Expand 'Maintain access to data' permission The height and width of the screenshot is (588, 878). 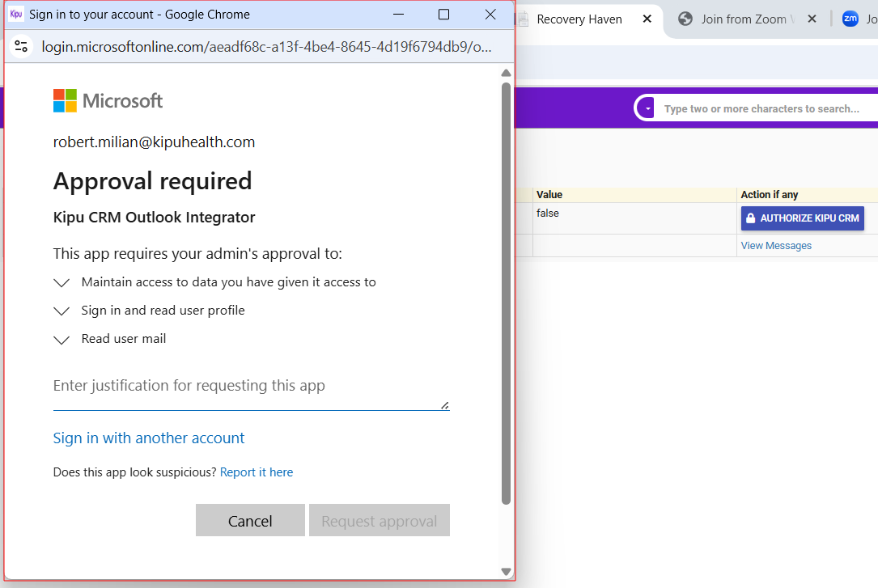tap(62, 283)
